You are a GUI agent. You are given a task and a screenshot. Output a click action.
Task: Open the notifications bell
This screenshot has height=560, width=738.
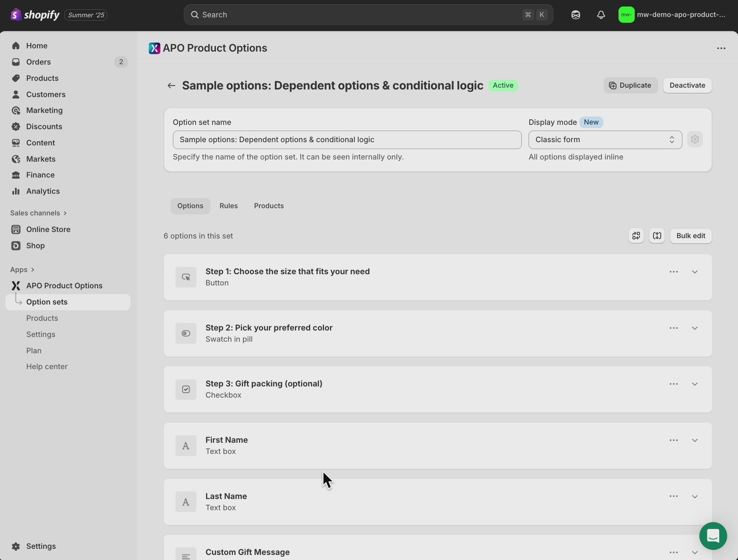click(x=601, y=15)
